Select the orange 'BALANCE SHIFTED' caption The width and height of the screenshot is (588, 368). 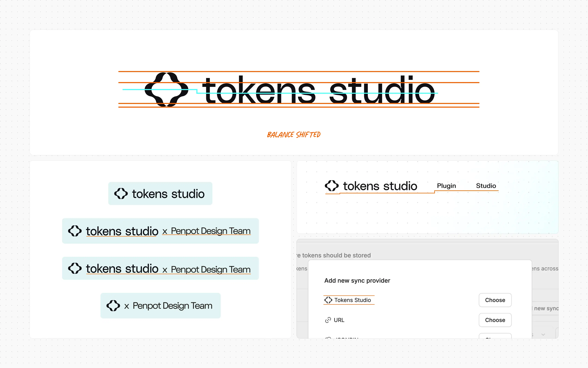pos(294,135)
